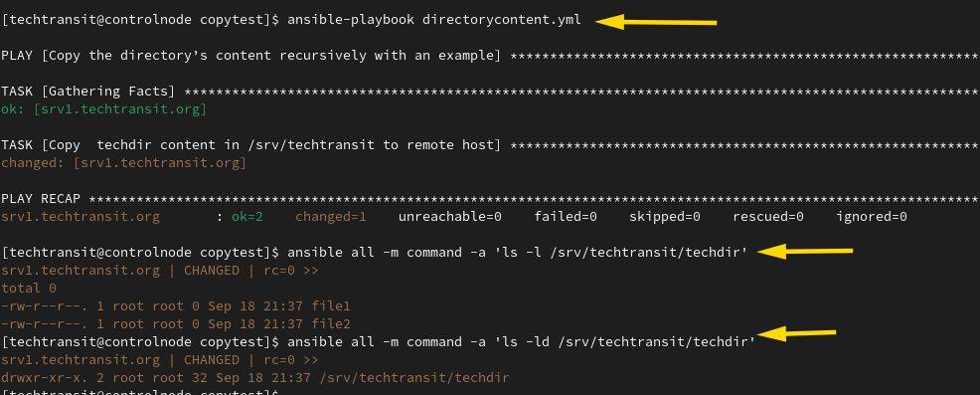This screenshot has height=395, width=980.
Task: Click the yellow arrow beside 'ls -l' command
Action: [806, 252]
